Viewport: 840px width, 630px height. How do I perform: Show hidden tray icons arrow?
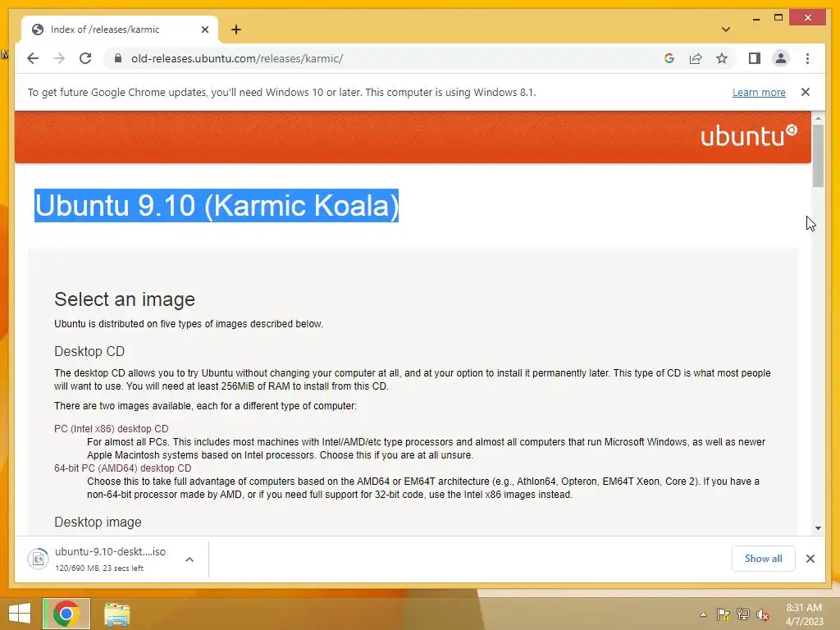[x=703, y=614]
